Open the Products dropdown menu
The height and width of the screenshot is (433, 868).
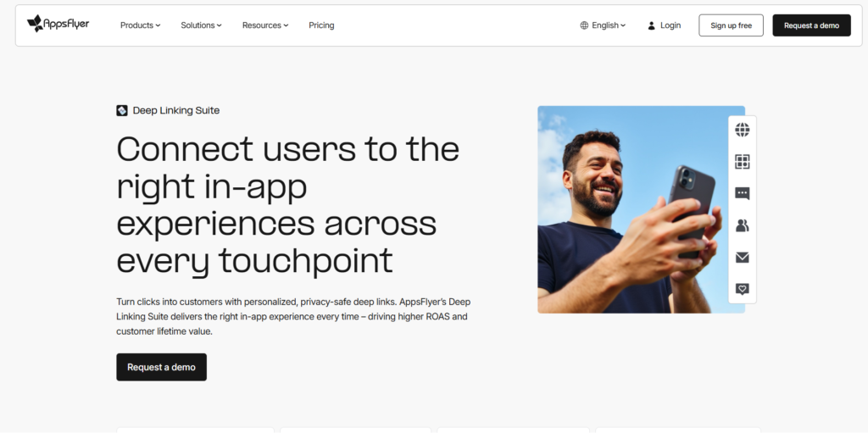[140, 25]
